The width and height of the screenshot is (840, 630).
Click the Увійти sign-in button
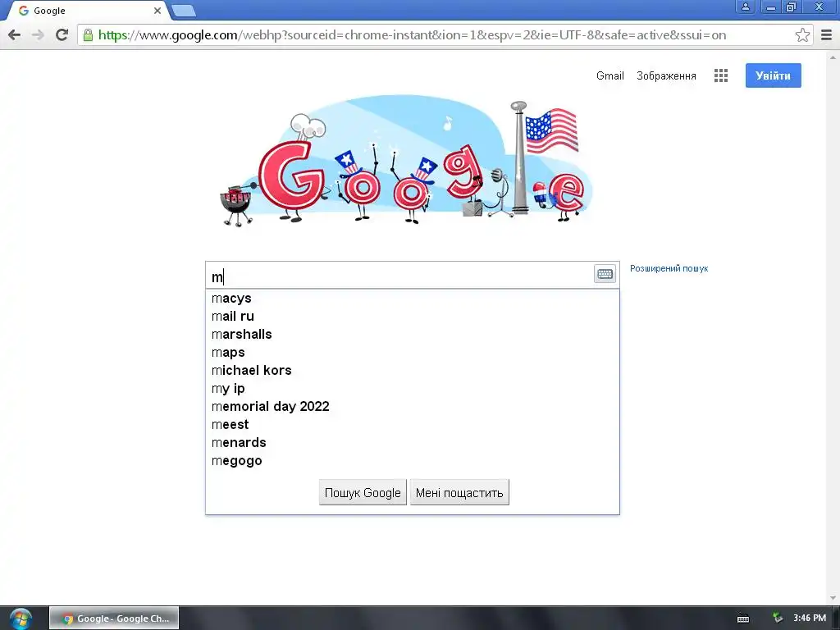tap(773, 75)
